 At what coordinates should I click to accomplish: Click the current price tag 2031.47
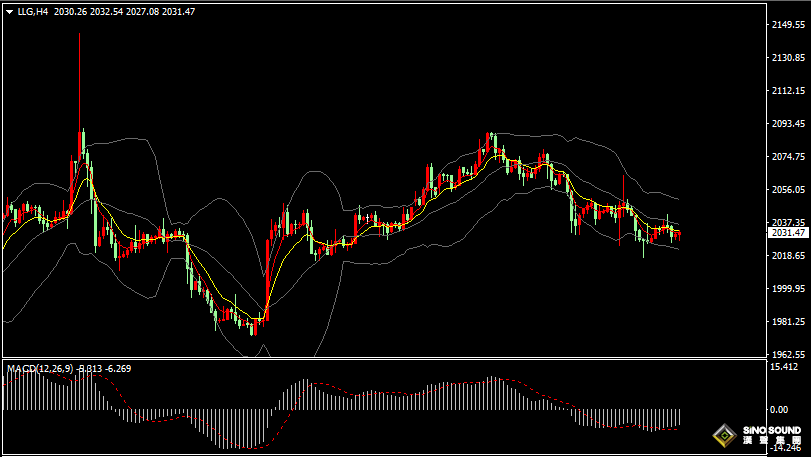pos(787,233)
